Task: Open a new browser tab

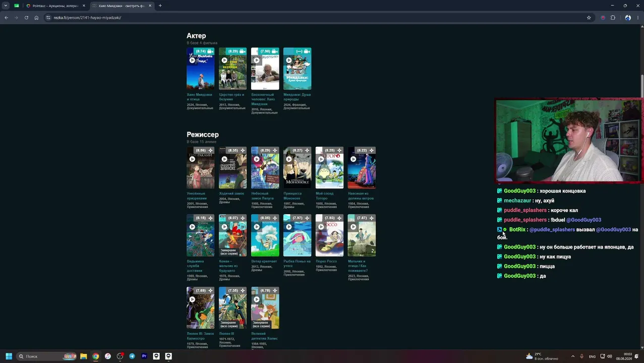Action: click(x=160, y=6)
